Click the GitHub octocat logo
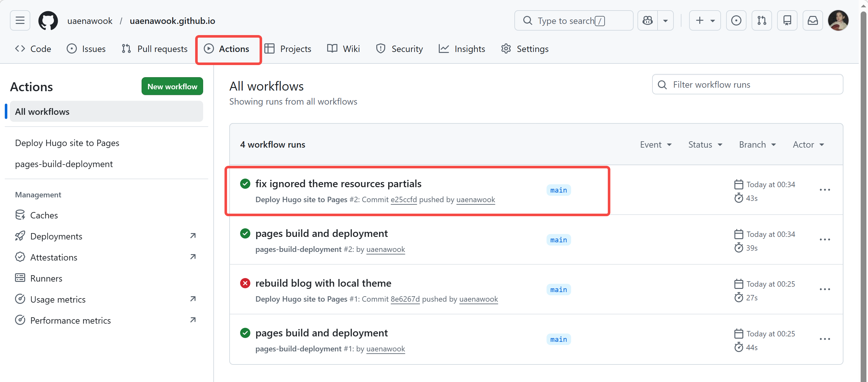The image size is (868, 382). tap(48, 20)
